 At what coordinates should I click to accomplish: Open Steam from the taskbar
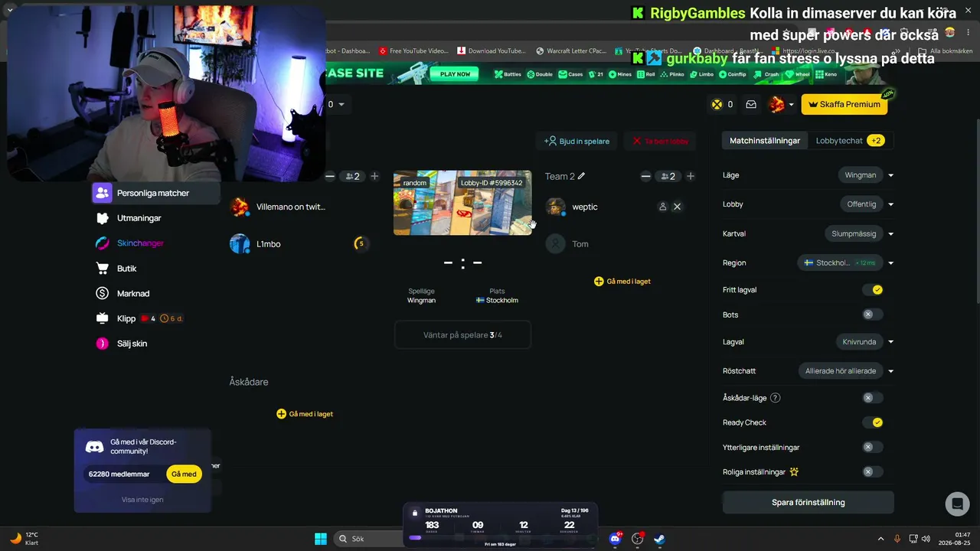tap(659, 539)
